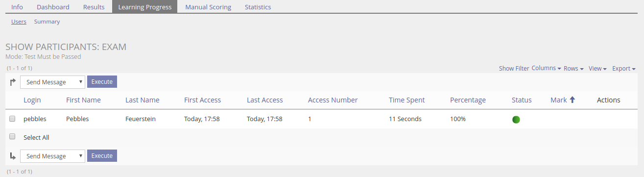
Task: Sort by Percentage column header
Action: [468, 100]
